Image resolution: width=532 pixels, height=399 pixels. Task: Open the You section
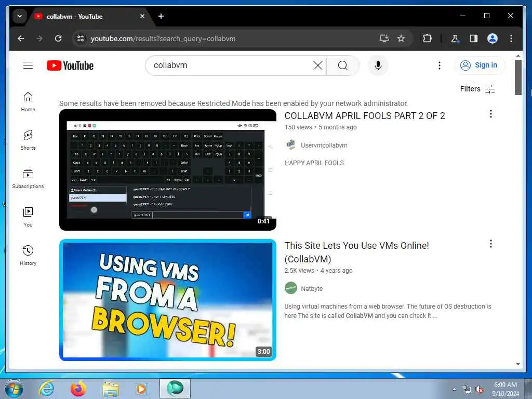pyautogui.click(x=28, y=217)
